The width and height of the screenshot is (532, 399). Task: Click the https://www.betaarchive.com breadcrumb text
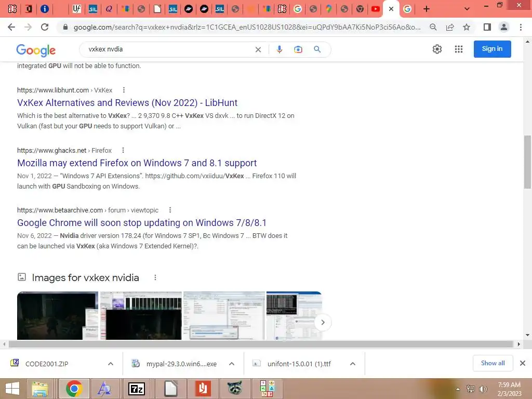pos(60,210)
